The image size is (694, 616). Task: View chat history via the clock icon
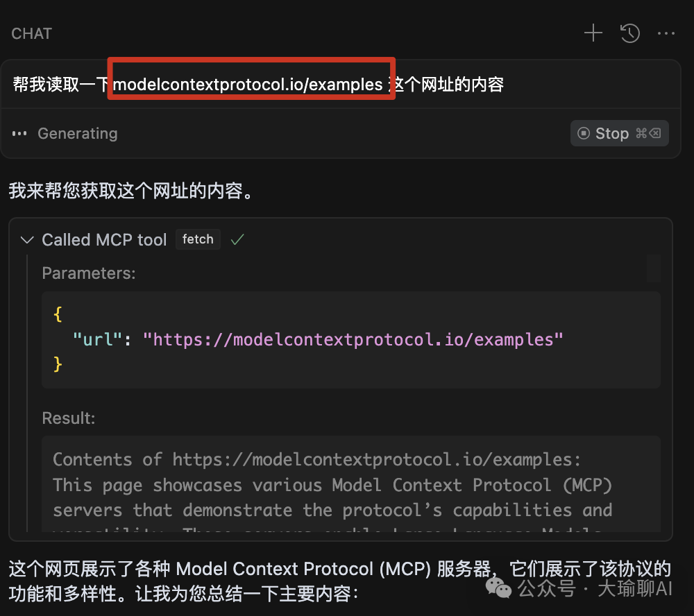click(x=630, y=33)
